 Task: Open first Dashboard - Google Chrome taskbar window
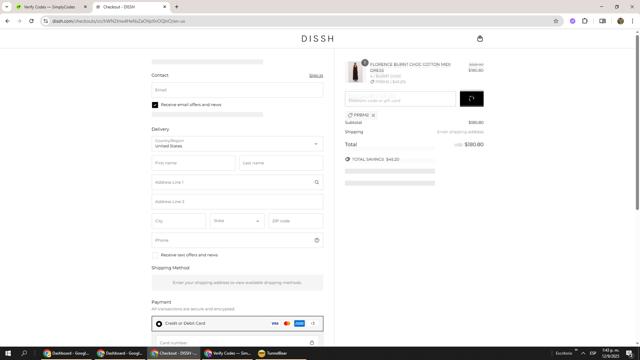(x=67, y=353)
